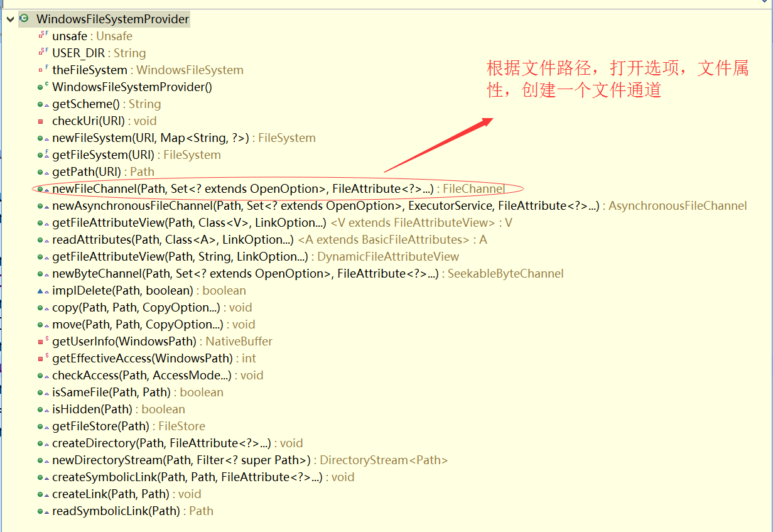Select the copy(Path, Path, CopyOption...) method
773x532 pixels.
point(152,308)
